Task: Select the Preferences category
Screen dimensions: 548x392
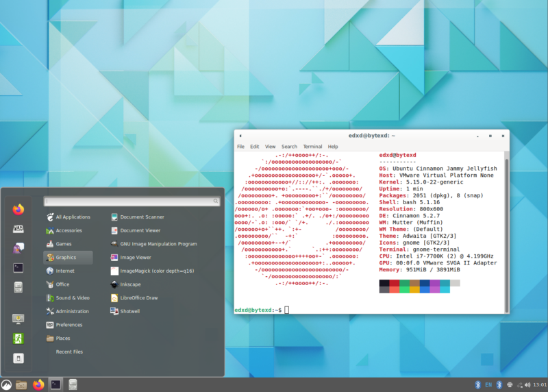Action: (68, 325)
